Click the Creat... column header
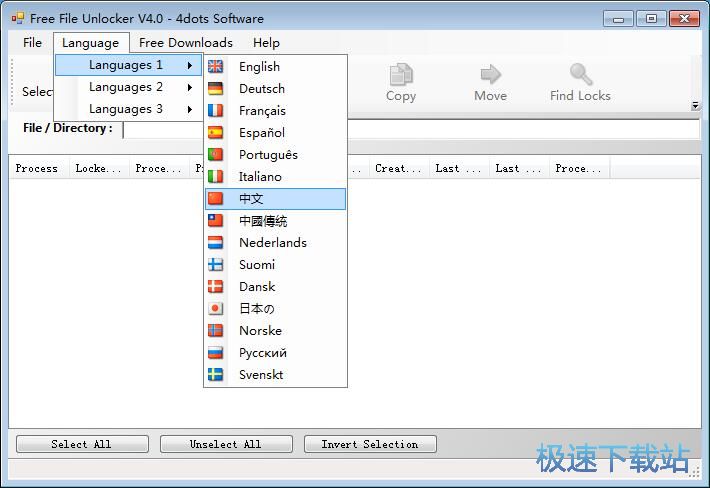Viewport: 710px width, 488px height. point(399,168)
